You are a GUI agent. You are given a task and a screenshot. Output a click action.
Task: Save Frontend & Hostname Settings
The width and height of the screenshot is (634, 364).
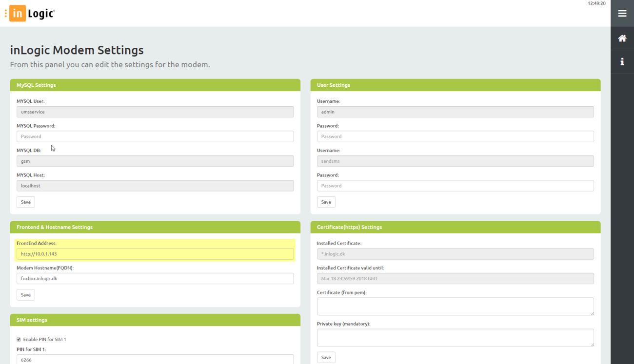pyautogui.click(x=25, y=295)
